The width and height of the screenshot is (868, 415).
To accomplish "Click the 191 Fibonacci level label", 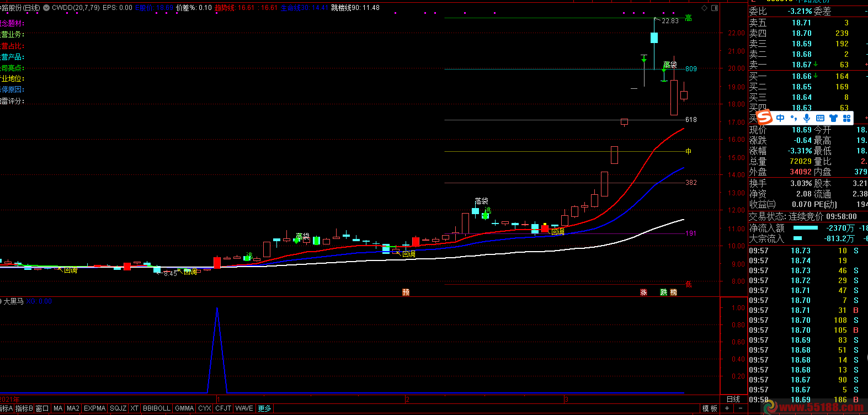I will 691,233.
